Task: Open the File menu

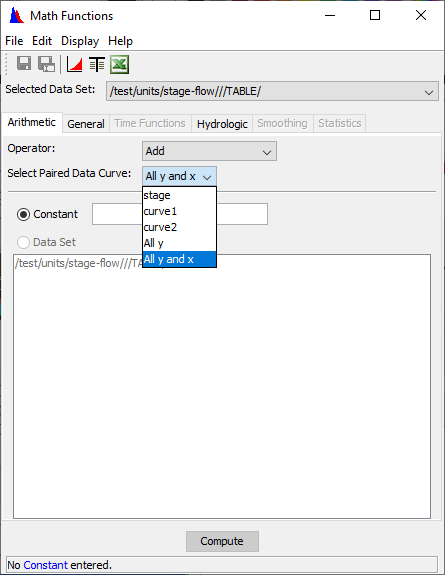Action: 14,41
